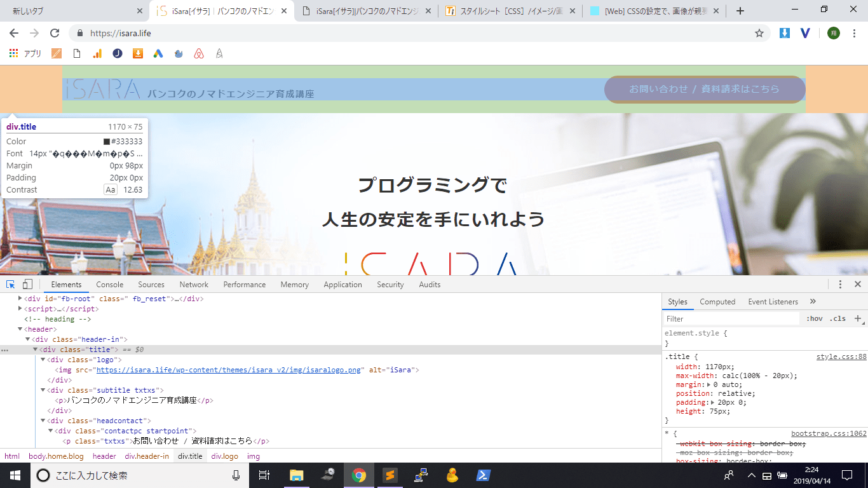Open the Windows Start menu
This screenshot has width=868, height=488.
click(15, 475)
